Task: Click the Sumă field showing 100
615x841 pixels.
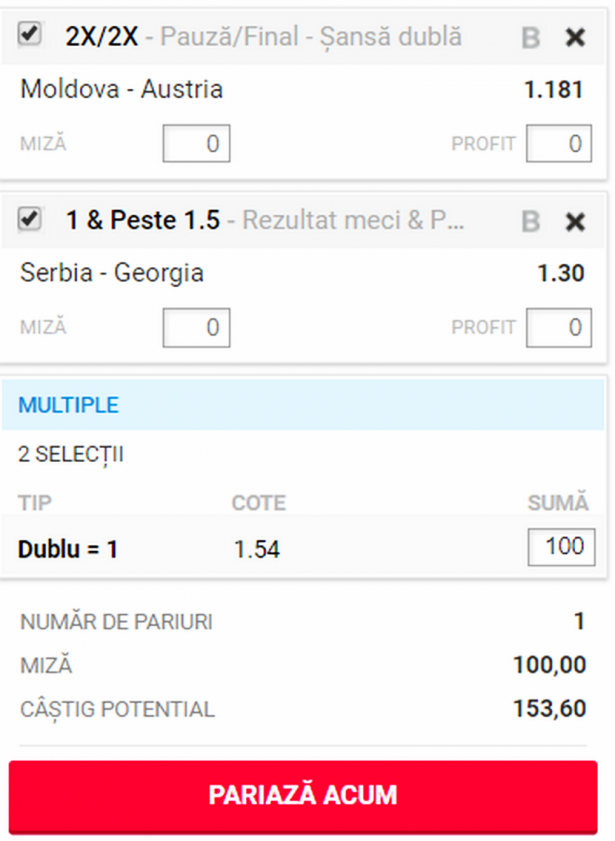Action: 561,547
